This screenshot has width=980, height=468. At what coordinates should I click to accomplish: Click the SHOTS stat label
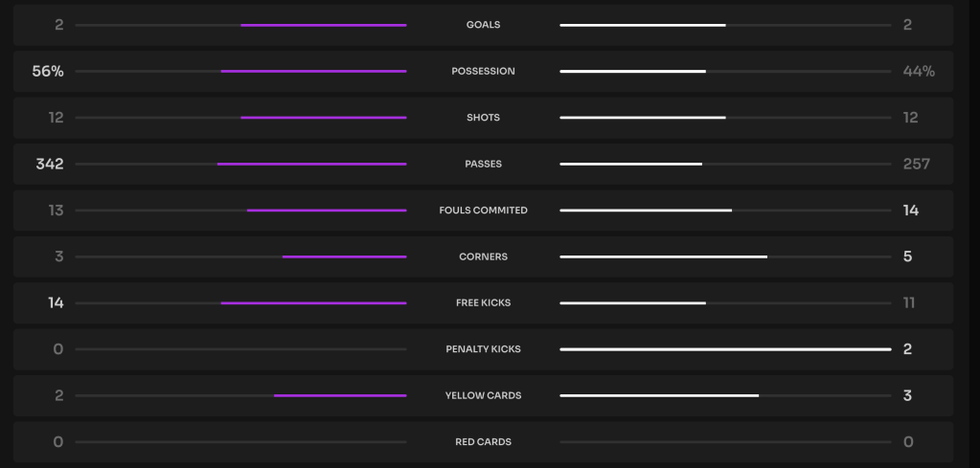[483, 118]
